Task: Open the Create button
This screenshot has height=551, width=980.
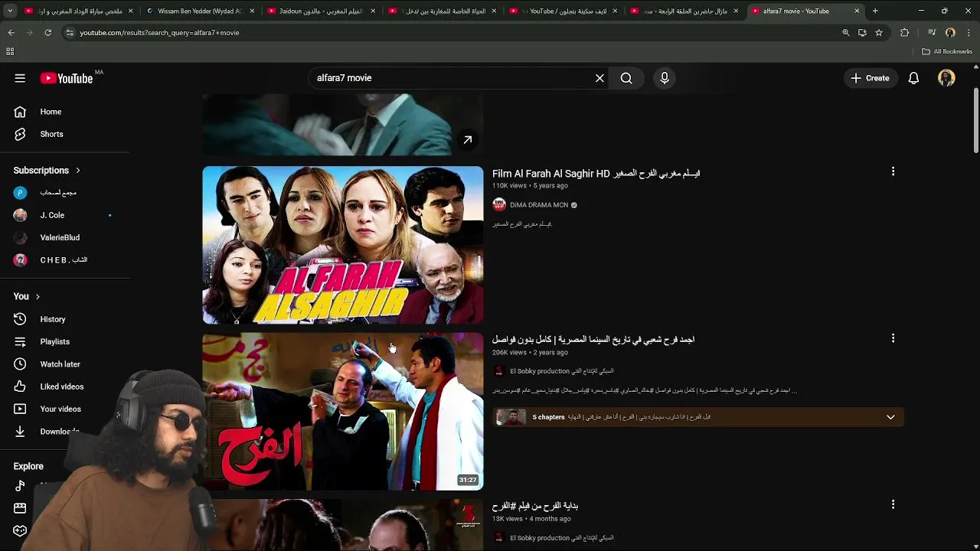Action: pos(871,78)
